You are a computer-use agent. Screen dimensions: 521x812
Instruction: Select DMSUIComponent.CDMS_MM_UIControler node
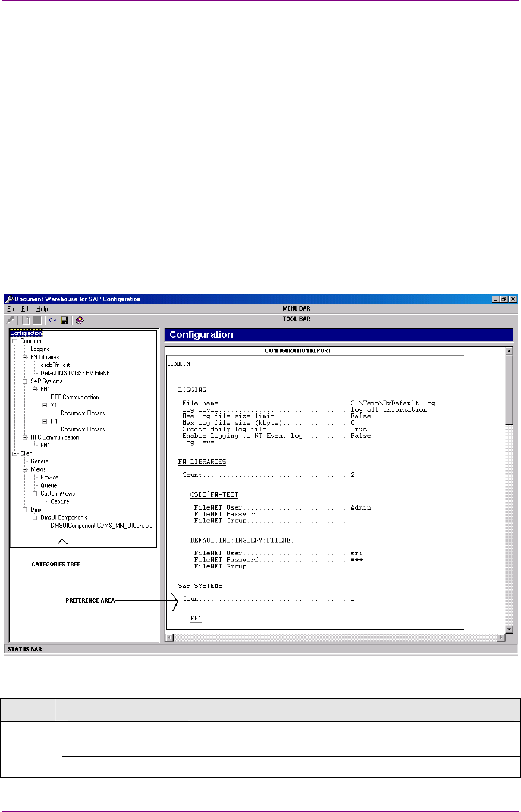[x=102, y=525]
